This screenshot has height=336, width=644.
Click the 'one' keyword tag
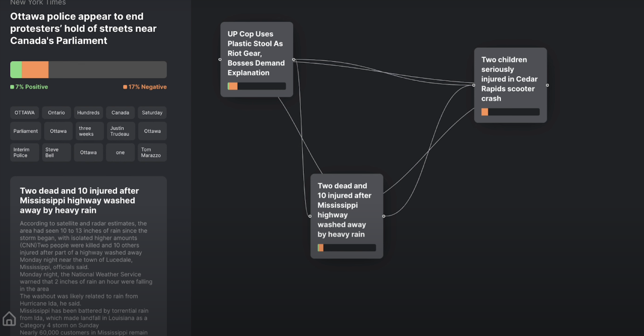tap(120, 152)
